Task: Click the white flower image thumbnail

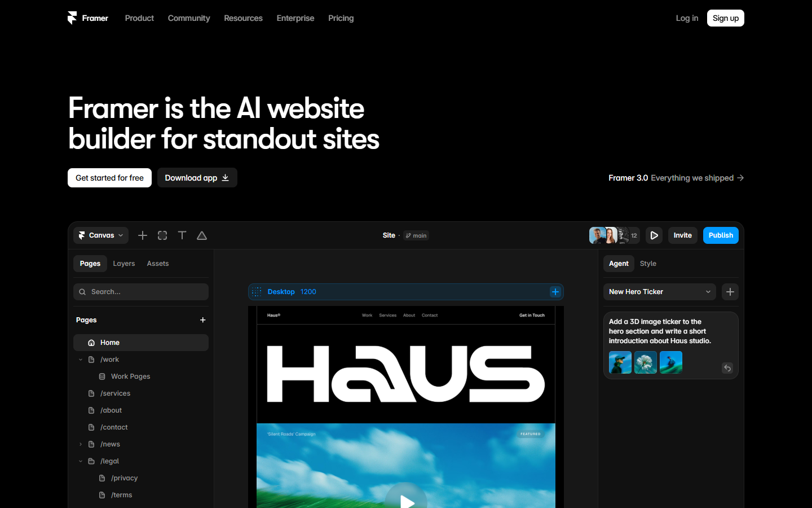Action: tap(646, 362)
